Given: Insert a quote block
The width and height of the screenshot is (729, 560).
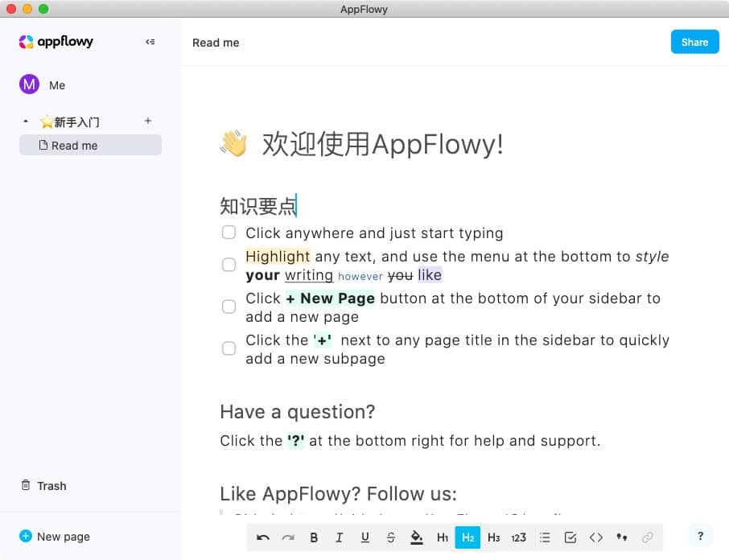Looking at the screenshot, I should [x=622, y=537].
